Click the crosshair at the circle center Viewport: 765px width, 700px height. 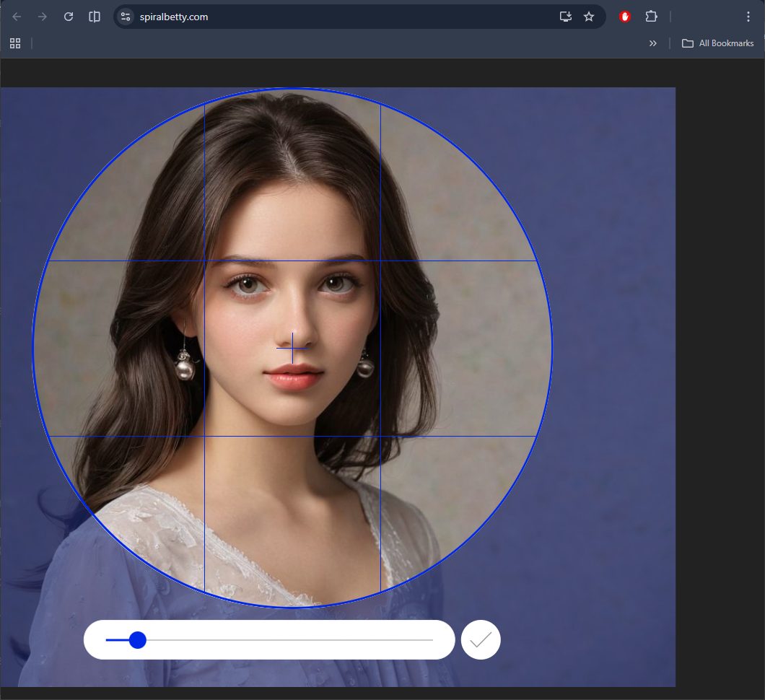point(292,348)
